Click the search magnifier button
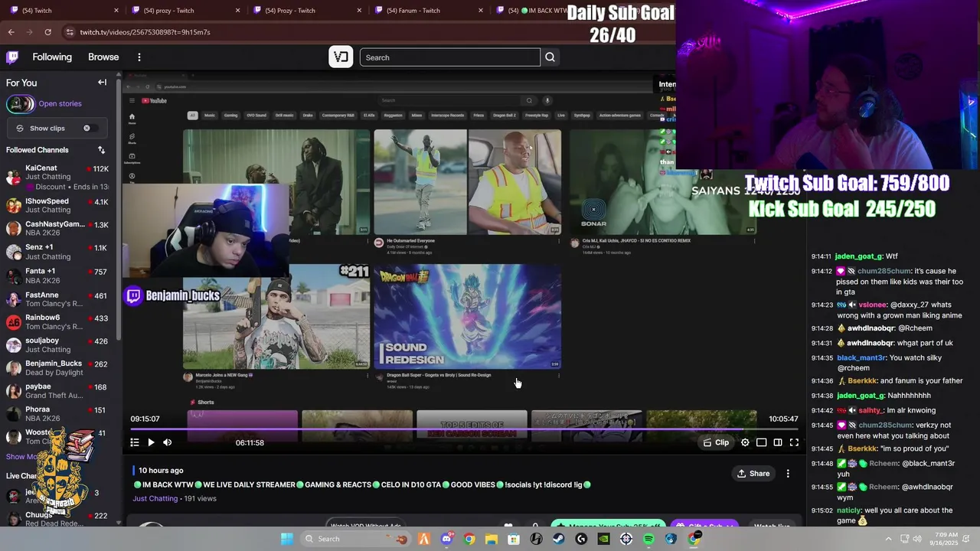 point(550,57)
